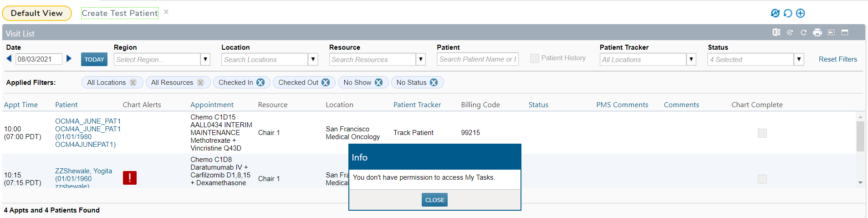Click the red chart alert icon for ZZShewale

click(130, 178)
